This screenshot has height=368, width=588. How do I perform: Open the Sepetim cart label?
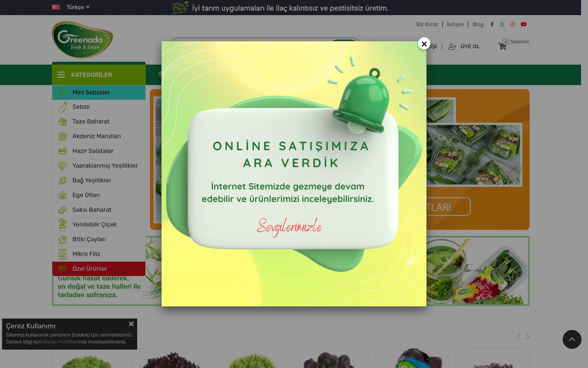520,42
